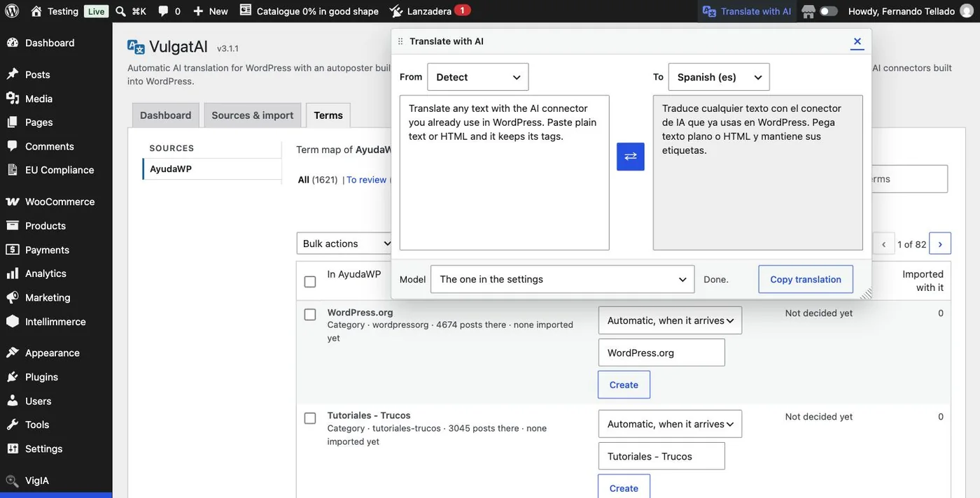Click the WordPress.org term name field
Viewport: 980px width, 498px height.
(x=661, y=353)
